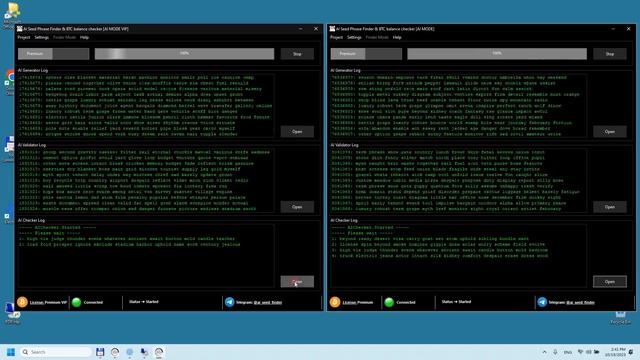Click inside right AI Checker Log area

459,256
